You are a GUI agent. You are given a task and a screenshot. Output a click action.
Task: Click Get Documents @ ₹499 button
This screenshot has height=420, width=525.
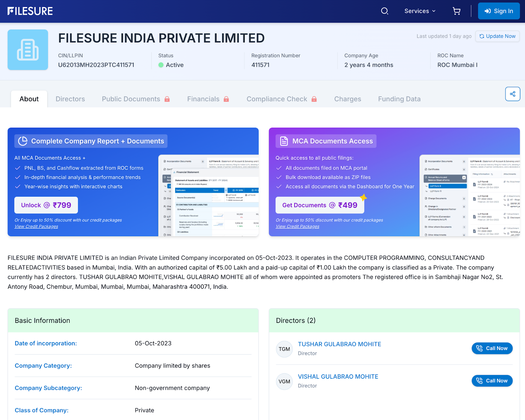pos(320,205)
